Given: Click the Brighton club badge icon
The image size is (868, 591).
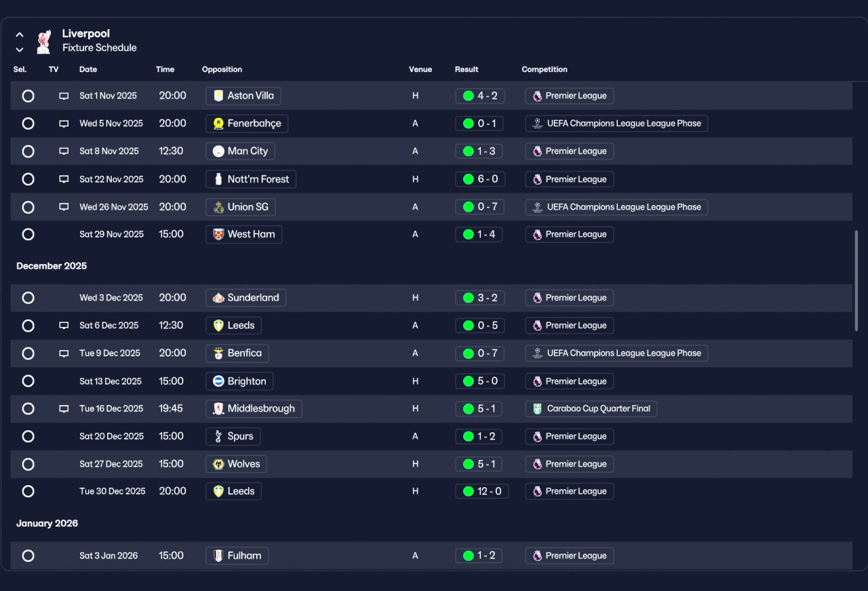Looking at the screenshot, I should [x=218, y=381].
